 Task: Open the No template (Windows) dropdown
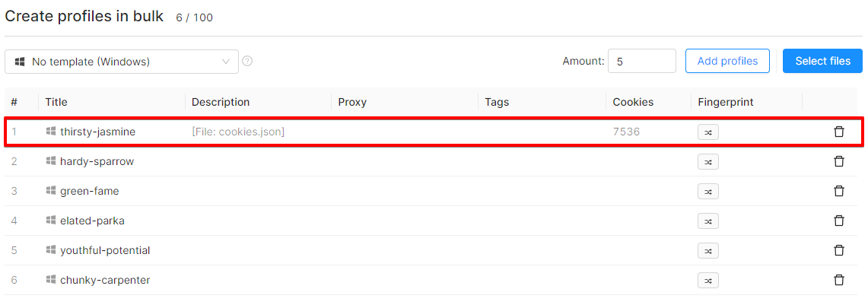click(x=122, y=62)
